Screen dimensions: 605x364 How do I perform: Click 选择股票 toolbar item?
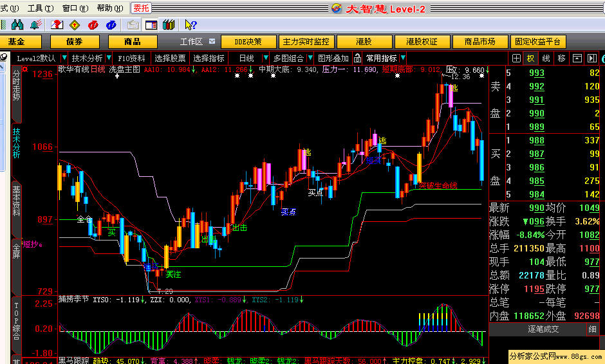pos(170,59)
